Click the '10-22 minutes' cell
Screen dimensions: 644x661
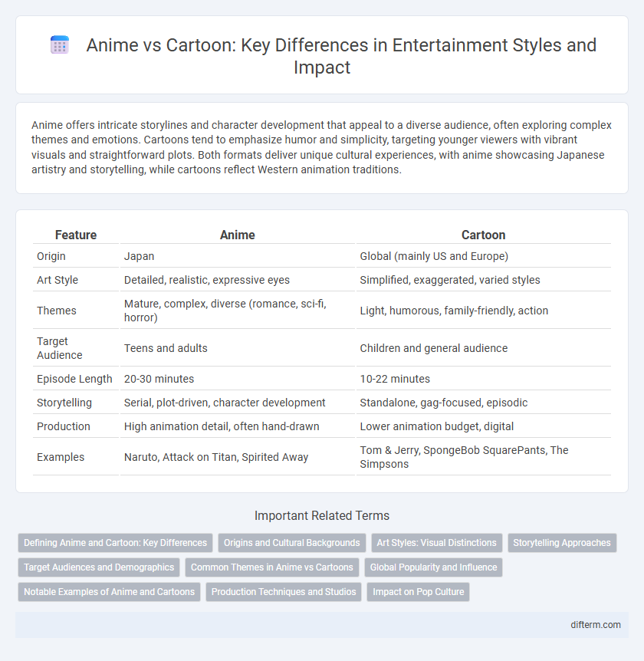484,379
